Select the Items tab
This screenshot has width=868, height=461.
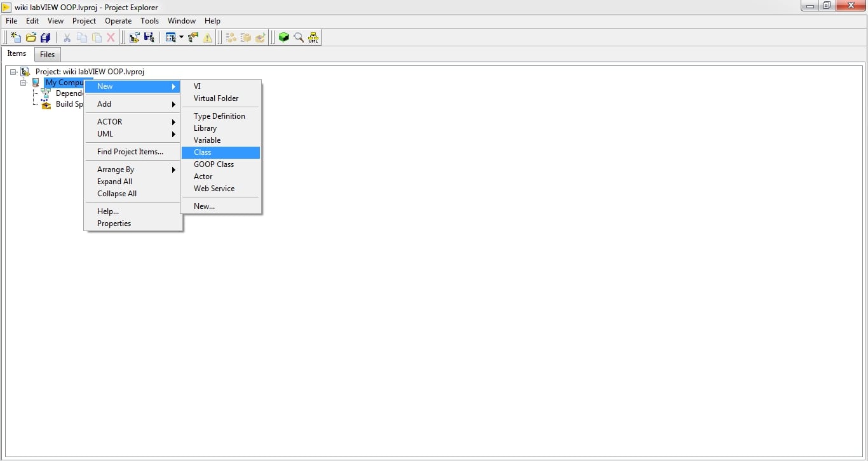17,53
